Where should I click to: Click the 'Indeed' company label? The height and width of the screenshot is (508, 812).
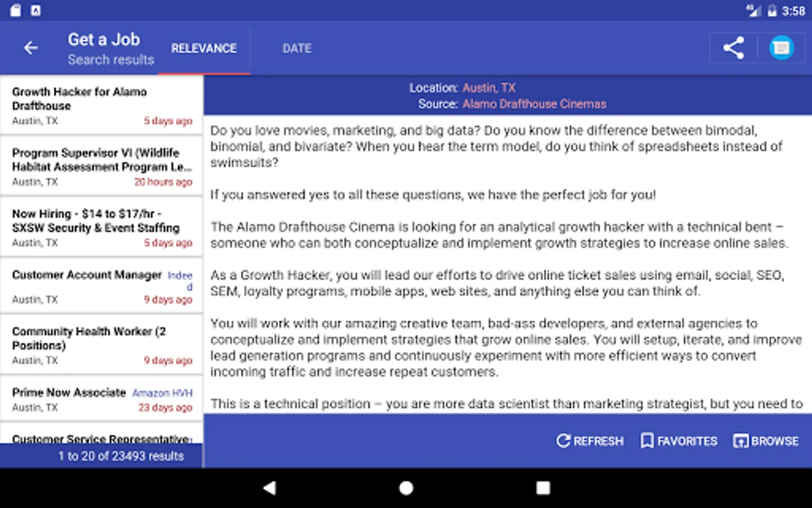[x=180, y=281]
